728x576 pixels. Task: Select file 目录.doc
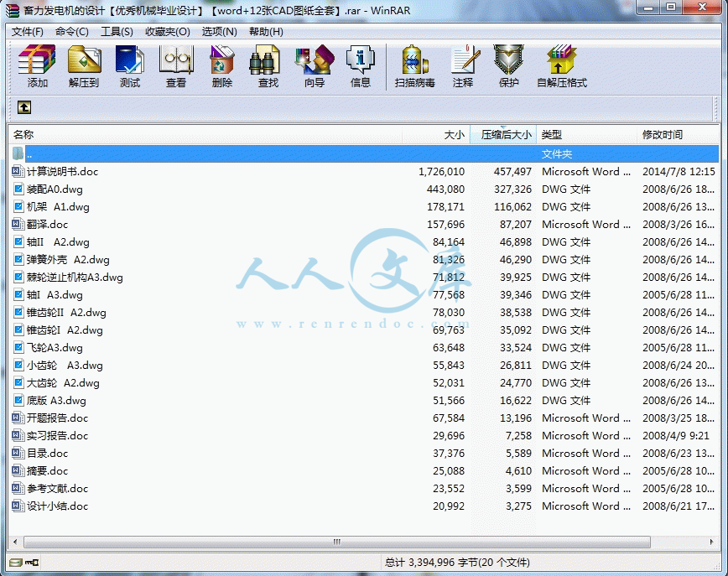pyautogui.click(x=47, y=453)
